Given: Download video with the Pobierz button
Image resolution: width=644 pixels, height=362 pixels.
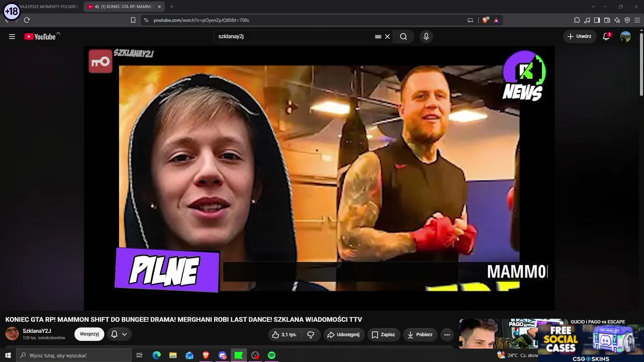Looking at the screenshot, I should [x=420, y=334].
